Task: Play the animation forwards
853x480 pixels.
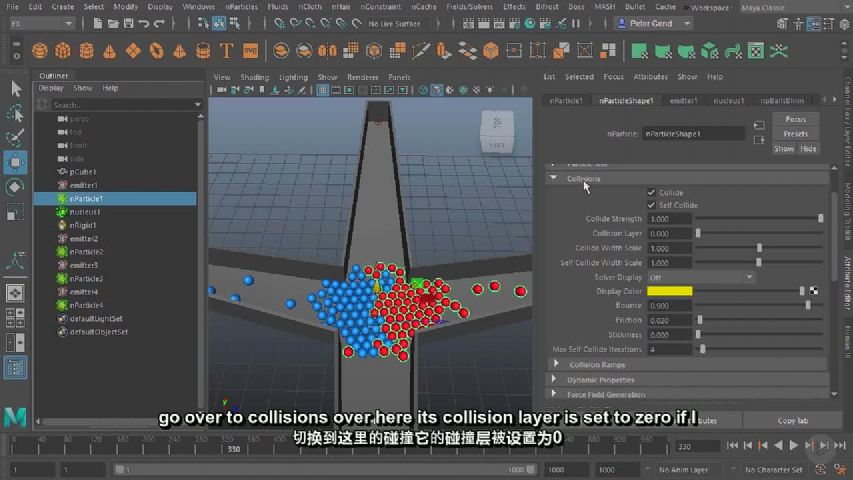Action: (x=794, y=445)
